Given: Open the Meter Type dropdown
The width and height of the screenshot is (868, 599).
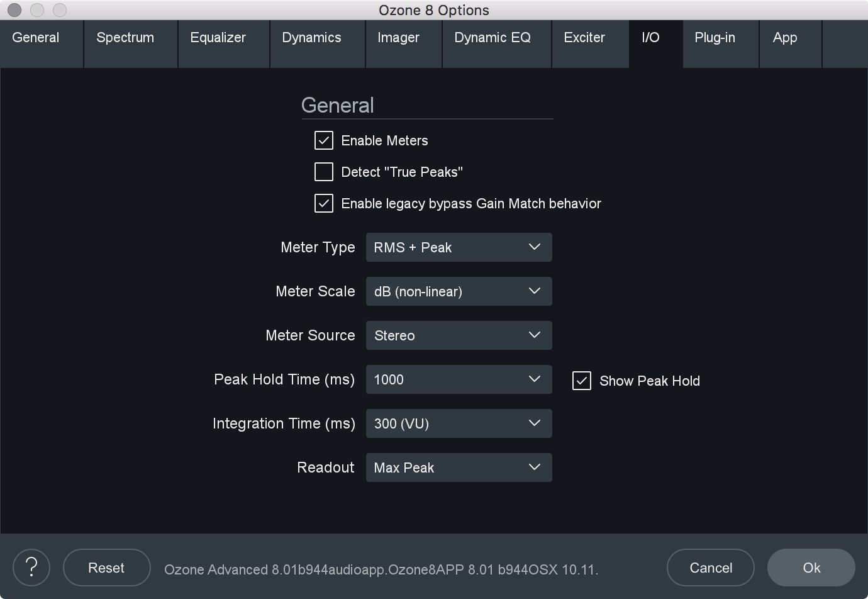Looking at the screenshot, I should coord(459,247).
